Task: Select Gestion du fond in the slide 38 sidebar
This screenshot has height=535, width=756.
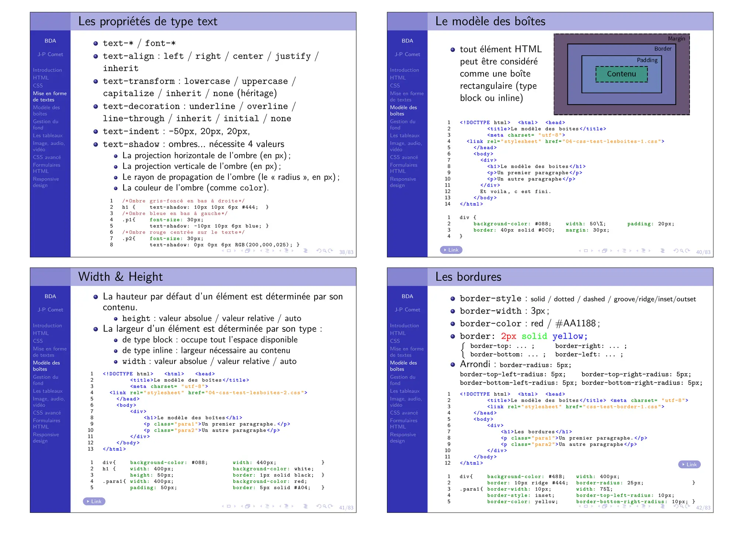Action: (x=45, y=125)
